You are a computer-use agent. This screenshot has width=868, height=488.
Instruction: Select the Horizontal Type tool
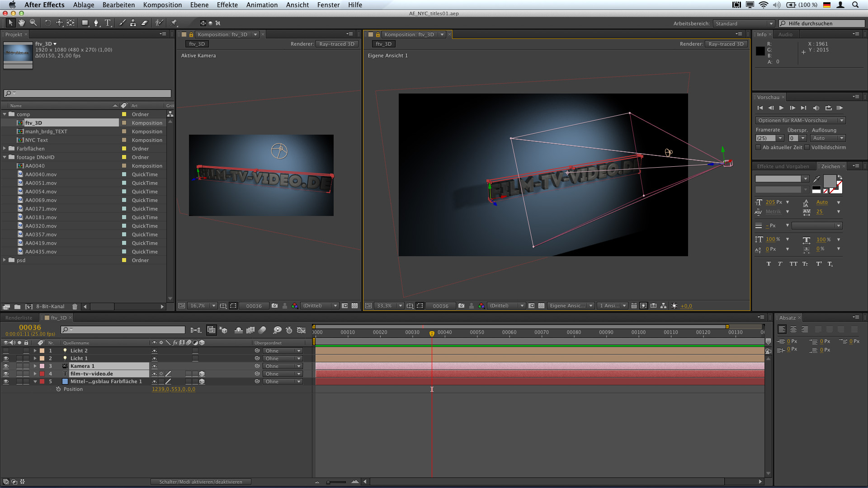click(108, 23)
